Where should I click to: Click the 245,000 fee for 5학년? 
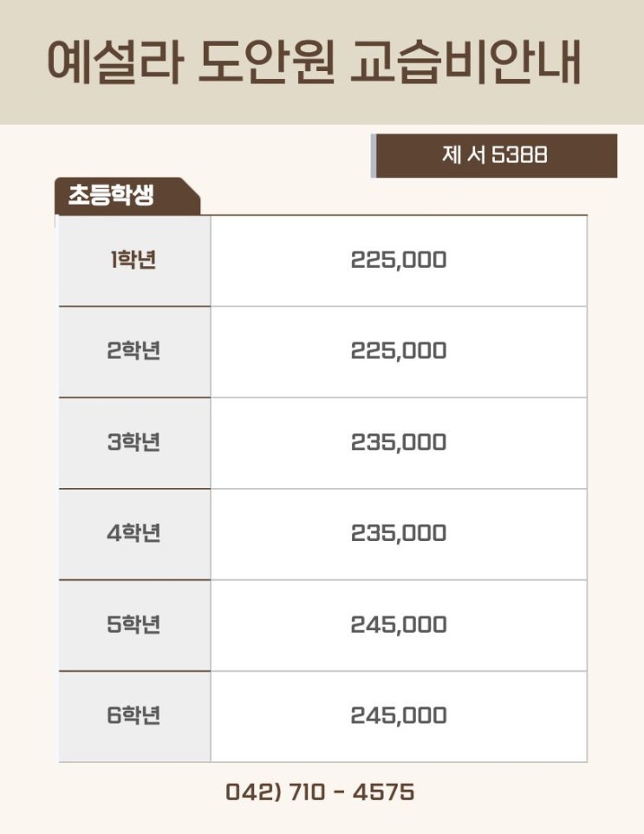click(399, 624)
